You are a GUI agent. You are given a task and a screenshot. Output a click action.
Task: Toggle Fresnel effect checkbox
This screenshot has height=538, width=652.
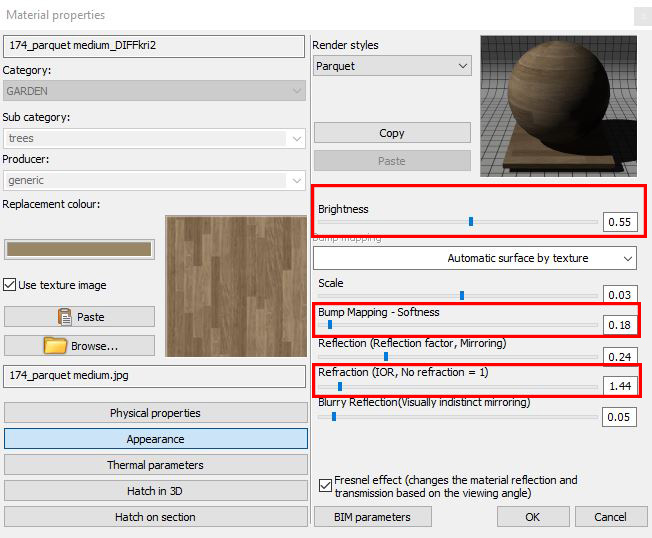pyautogui.click(x=325, y=485)
